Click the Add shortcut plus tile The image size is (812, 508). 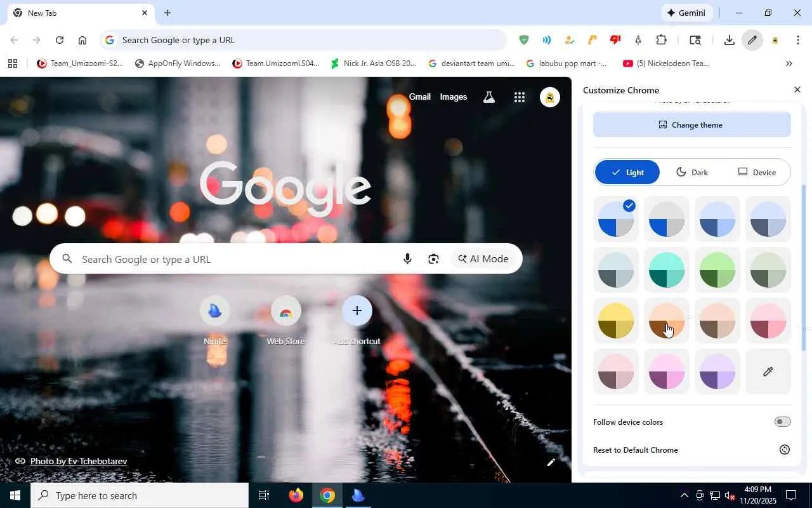(357, 321)
